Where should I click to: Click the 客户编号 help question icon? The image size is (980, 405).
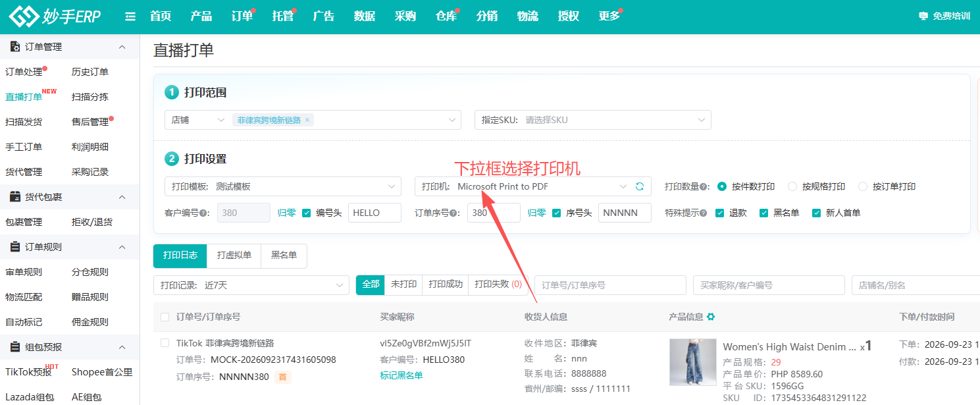click(x=204, y=213)
